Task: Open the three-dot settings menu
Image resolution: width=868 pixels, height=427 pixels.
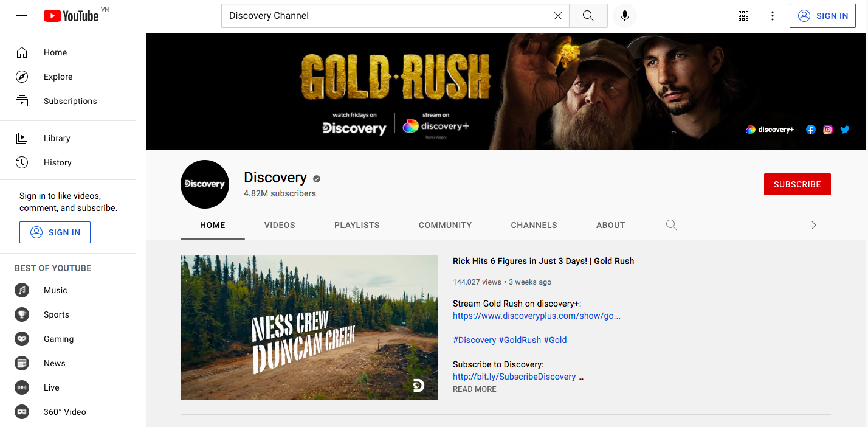Action: (773, 16)
